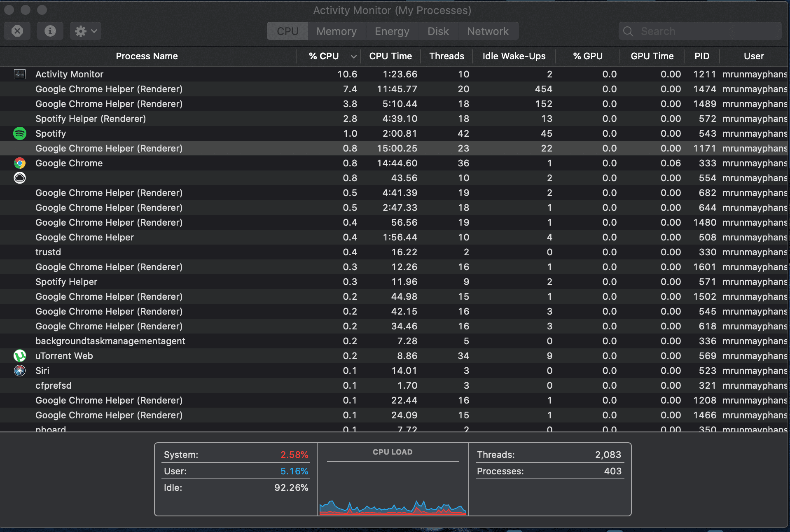Image resolution: width=790 pixels, height=532 pixels.
Task: Switch to the Memory tab
Action: [337, 31]
